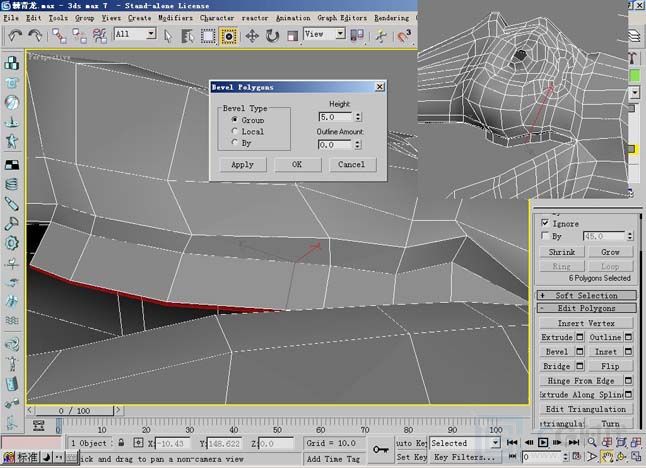646x468 pixels.
Task: Toggle the 3D Snaps magnet icon
Action: click(404, 36)
